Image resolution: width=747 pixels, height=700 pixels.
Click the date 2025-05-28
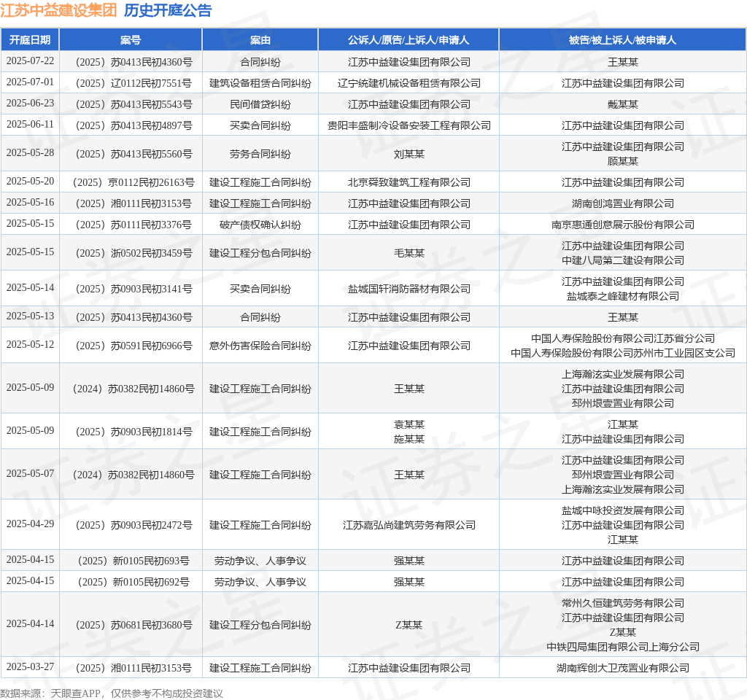30,153
